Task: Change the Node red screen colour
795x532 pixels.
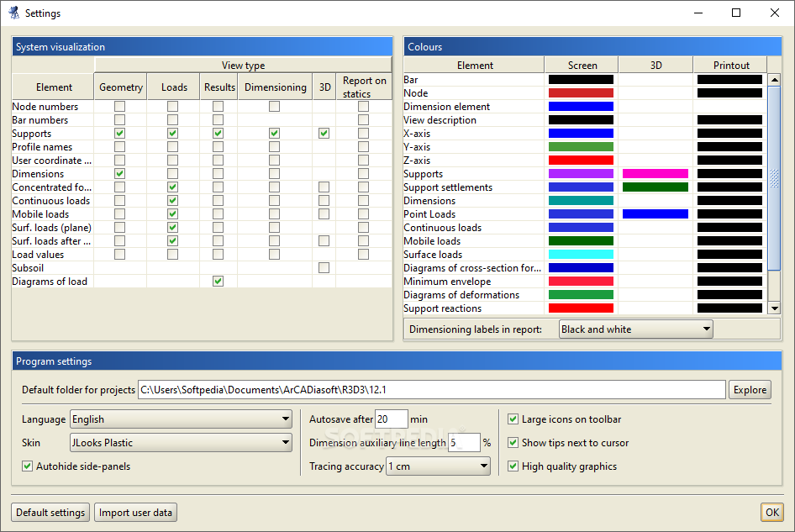Action: point(581,92)
